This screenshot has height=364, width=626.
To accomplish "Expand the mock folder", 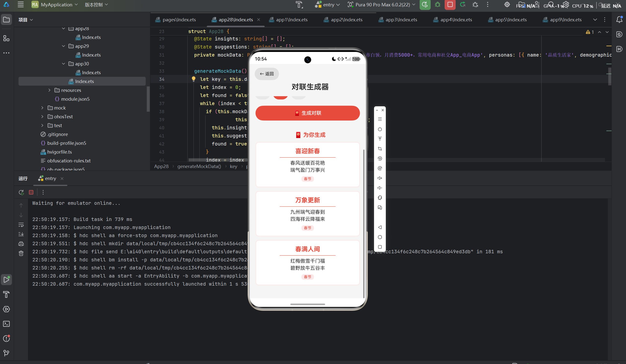I will (42, 108).
